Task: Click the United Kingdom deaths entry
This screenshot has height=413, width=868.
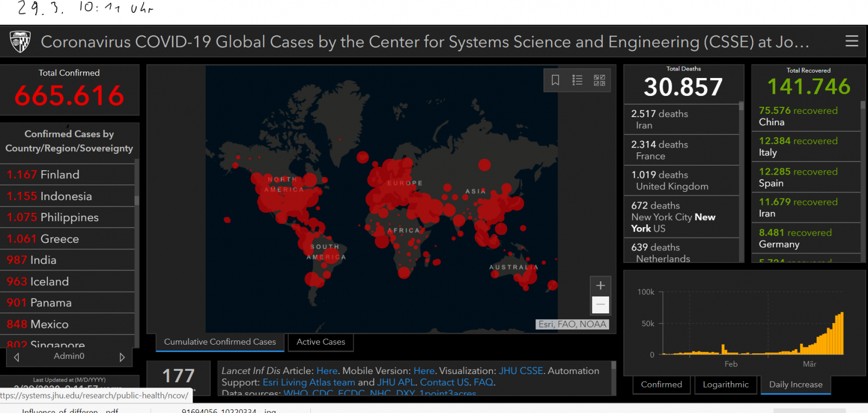Action: pyautogui.click(x=681, y=180)
